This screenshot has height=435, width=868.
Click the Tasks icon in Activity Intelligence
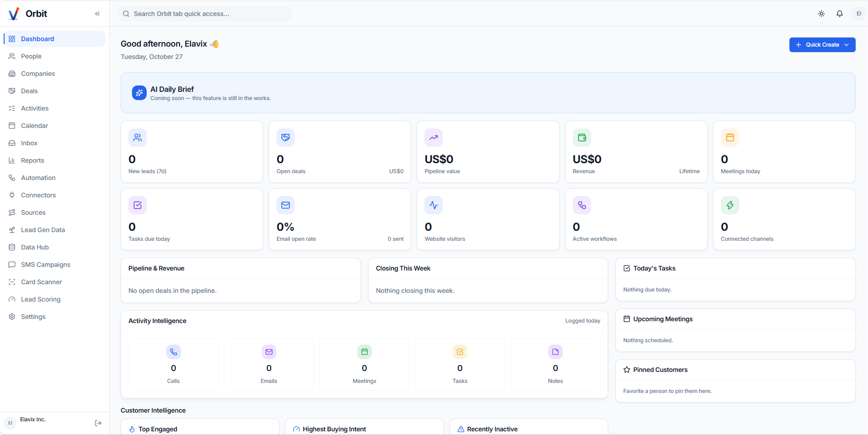460,352
